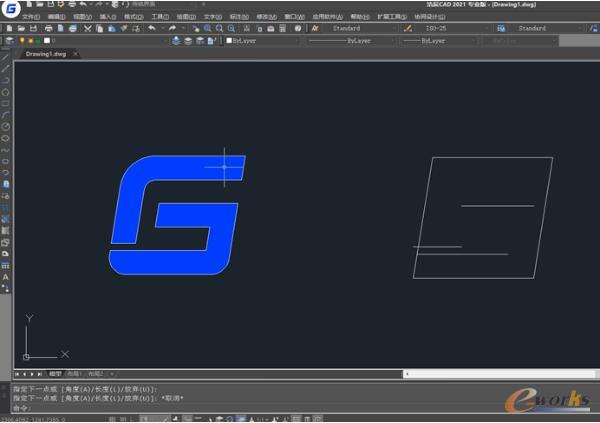Expand the Undo history arrow
Screen dimensions: 600x423
(162, 28)
